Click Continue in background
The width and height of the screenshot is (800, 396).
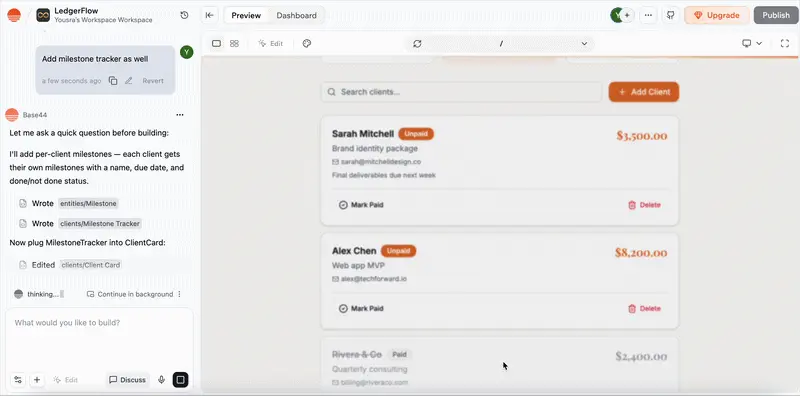pyautogui.click(x=131, y=294)
